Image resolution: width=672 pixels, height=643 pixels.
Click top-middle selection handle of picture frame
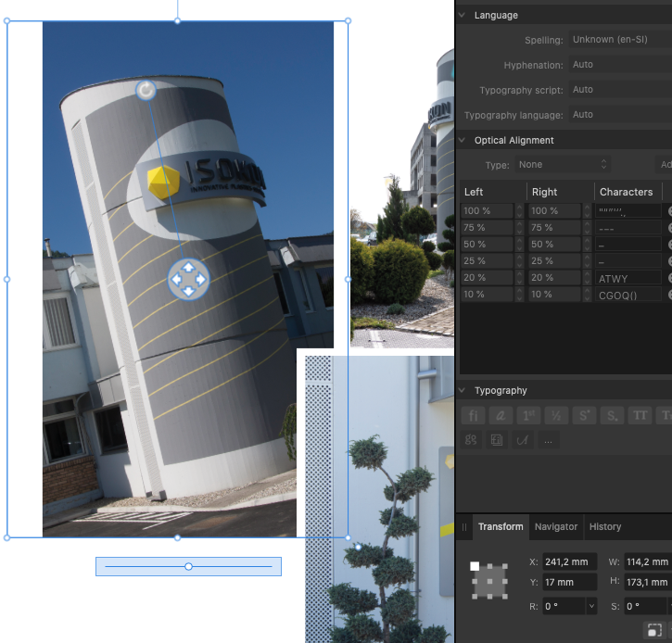[177, 20]
